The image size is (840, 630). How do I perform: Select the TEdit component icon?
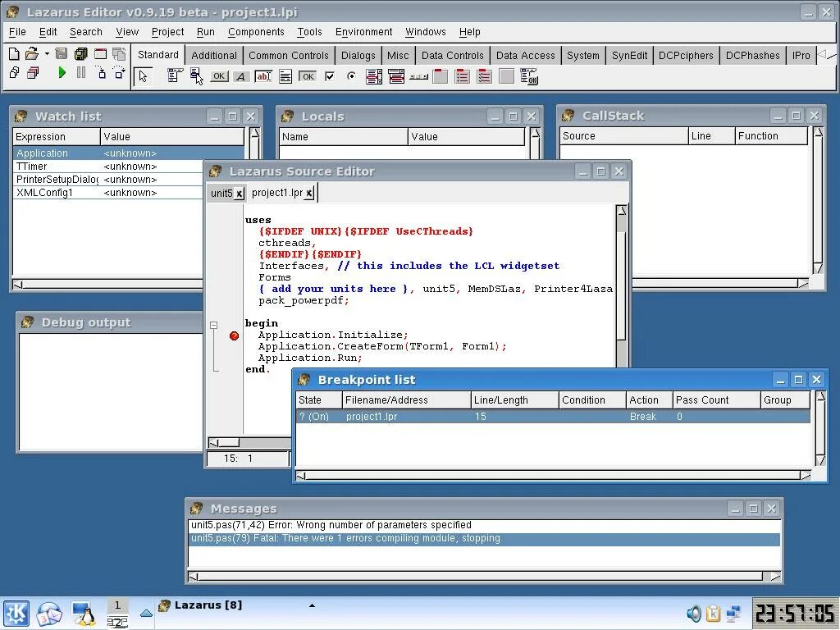263,76
